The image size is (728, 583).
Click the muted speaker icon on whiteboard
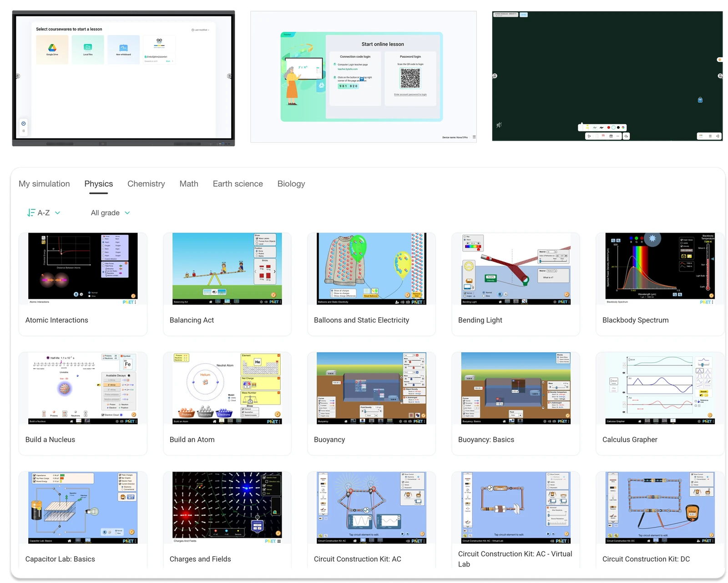coord(499,125)
